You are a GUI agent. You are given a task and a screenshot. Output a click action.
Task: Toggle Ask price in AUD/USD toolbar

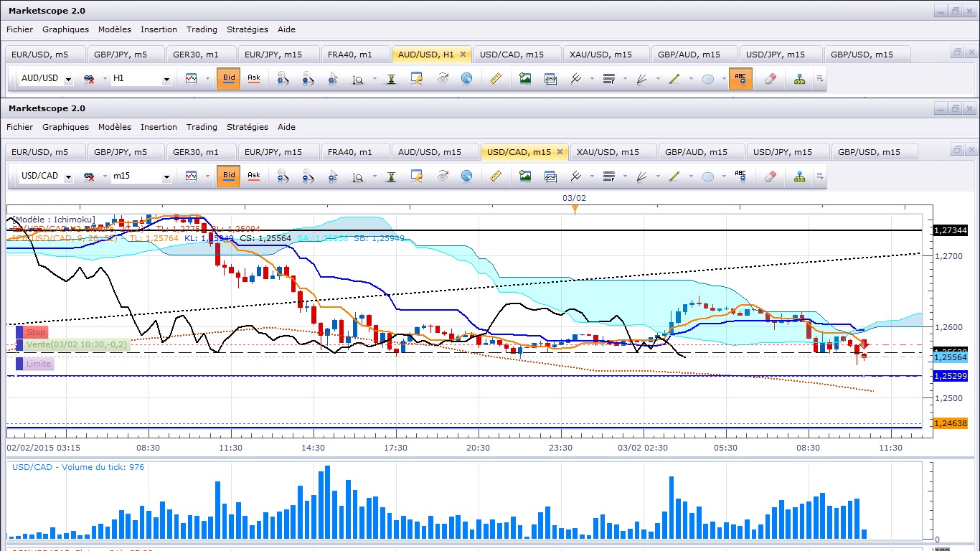tap(254, 78)
